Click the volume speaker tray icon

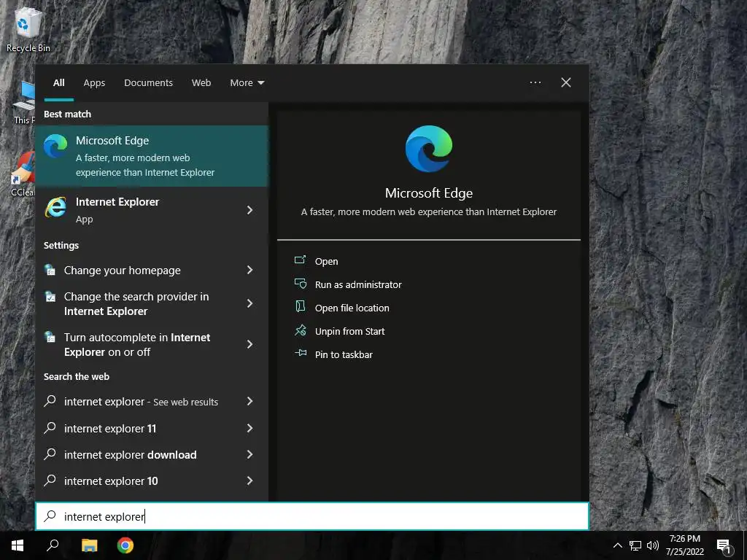coord(653,545)
